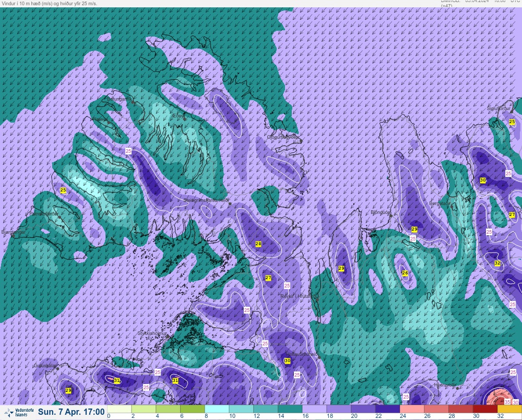Click the Patreksfjörður station label
522x420 pixels.
coord(44,214)
